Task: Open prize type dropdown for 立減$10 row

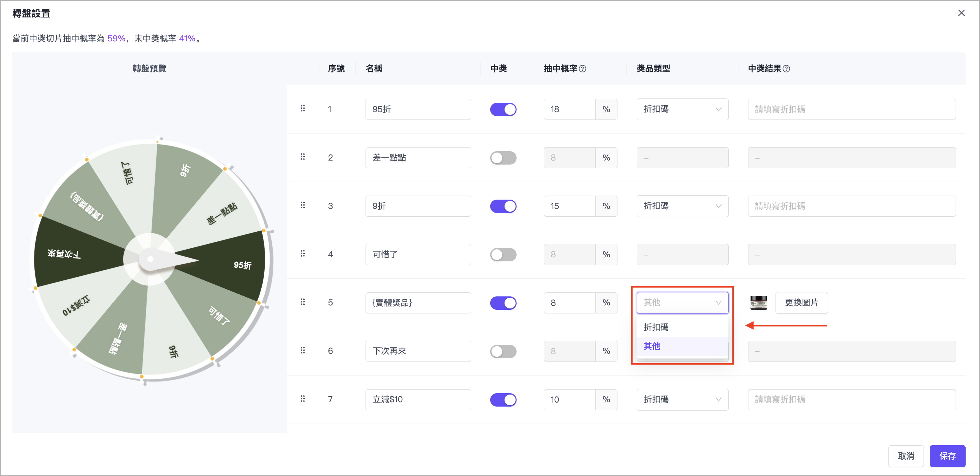Action: [x=682, y=400]
